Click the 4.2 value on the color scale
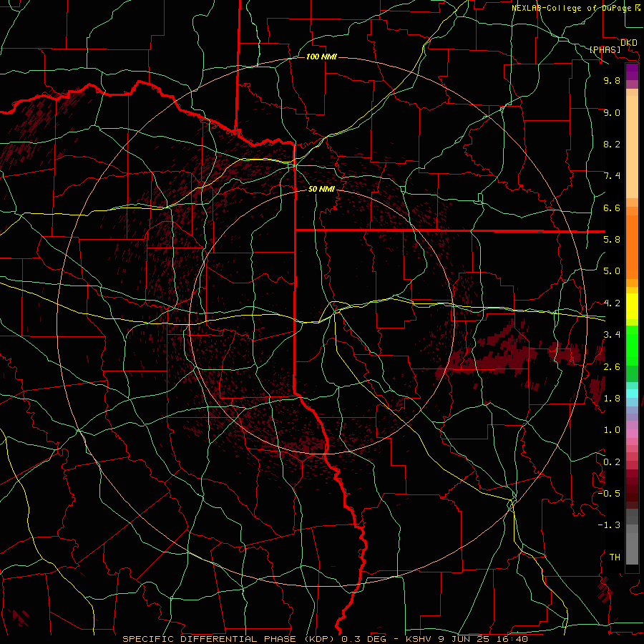 point(612,303)
